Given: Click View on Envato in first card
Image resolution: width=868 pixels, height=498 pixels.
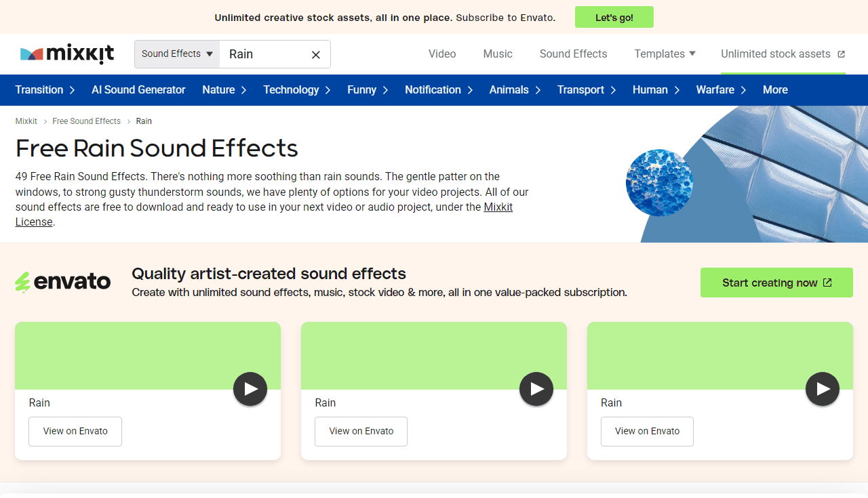Looking at the screenshot, I should point(75,432).
